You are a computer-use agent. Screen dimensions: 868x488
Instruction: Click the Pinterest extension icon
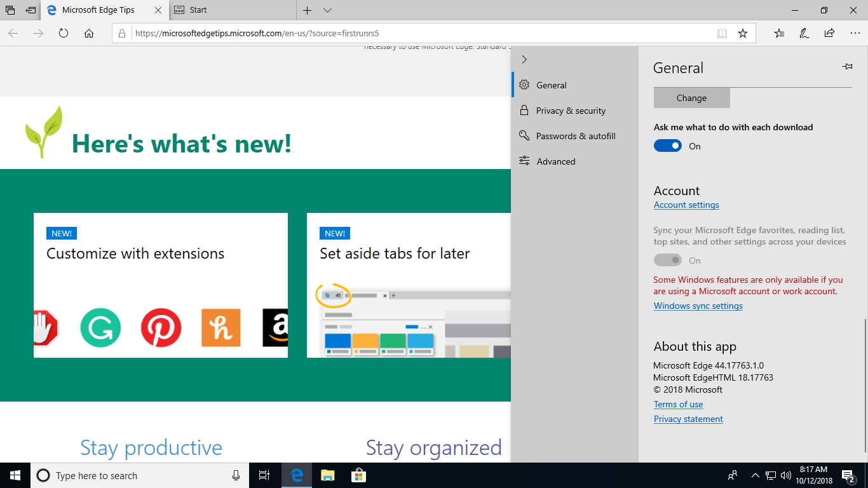(161, 328)
